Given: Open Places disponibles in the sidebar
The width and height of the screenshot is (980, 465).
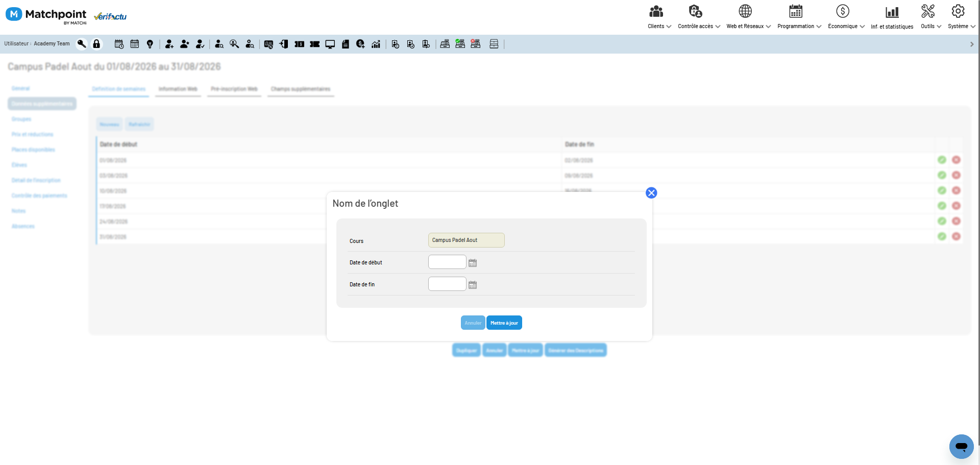Looking at the screenshot, I should pos(33,150).
